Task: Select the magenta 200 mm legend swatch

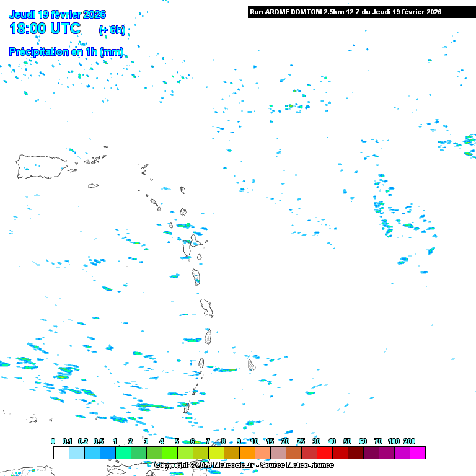Action: click(x=417, y=453)
